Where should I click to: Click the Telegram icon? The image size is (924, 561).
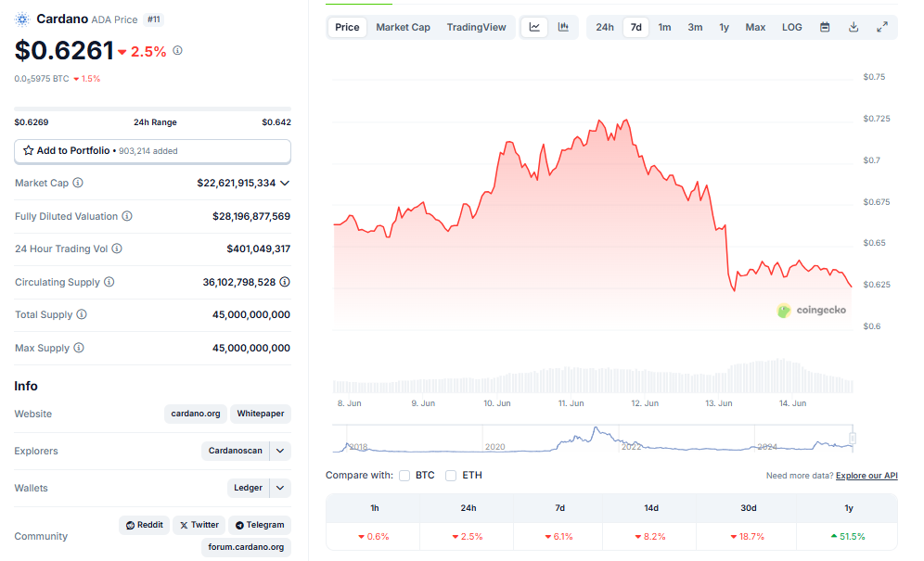click(240, 525)
